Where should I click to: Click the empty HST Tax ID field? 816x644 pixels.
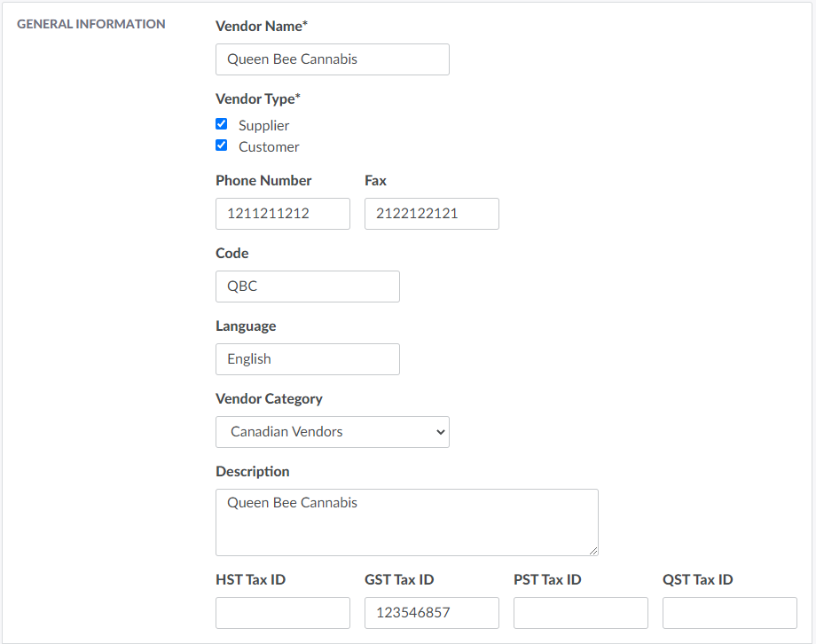click(x=282, y=613)
